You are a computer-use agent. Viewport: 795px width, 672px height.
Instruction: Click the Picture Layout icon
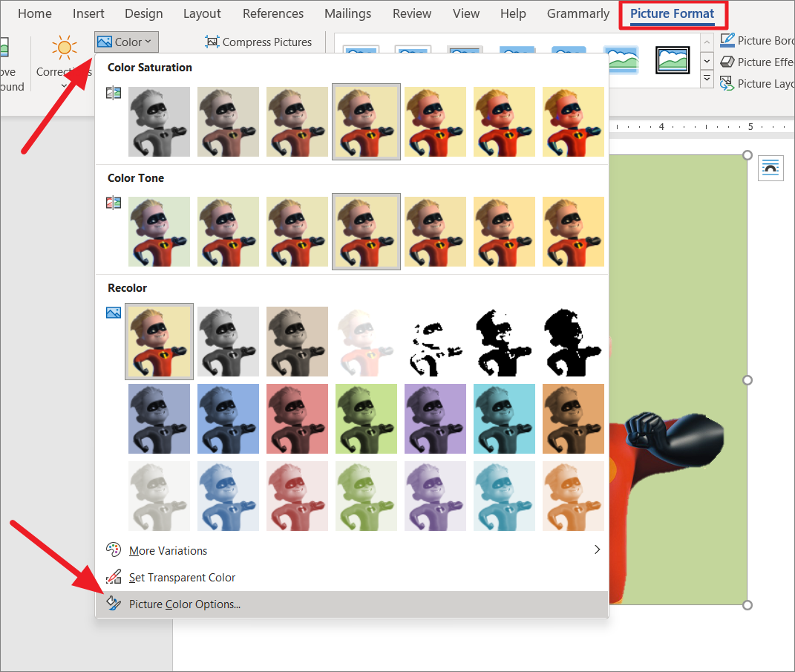[x=727, y=83]
